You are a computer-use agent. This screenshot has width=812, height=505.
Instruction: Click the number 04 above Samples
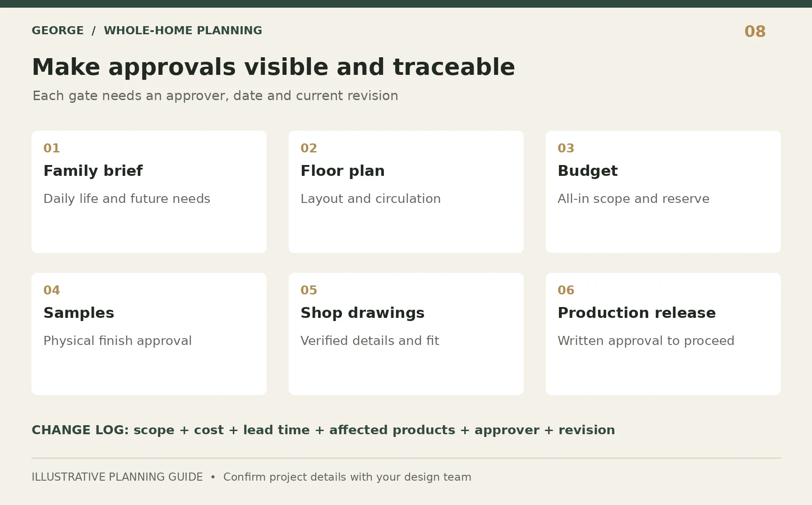tap(51, 290)
